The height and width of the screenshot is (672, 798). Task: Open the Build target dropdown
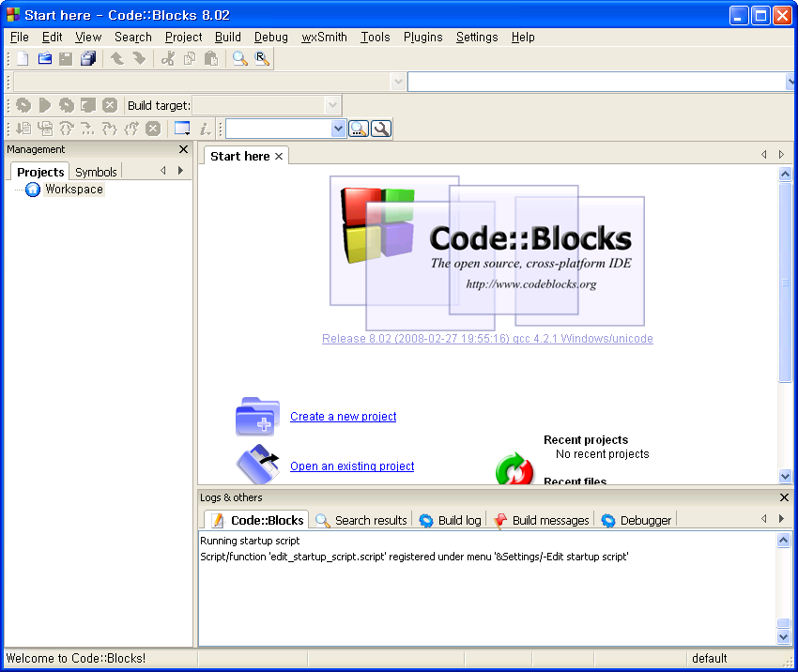coord(333,105)
